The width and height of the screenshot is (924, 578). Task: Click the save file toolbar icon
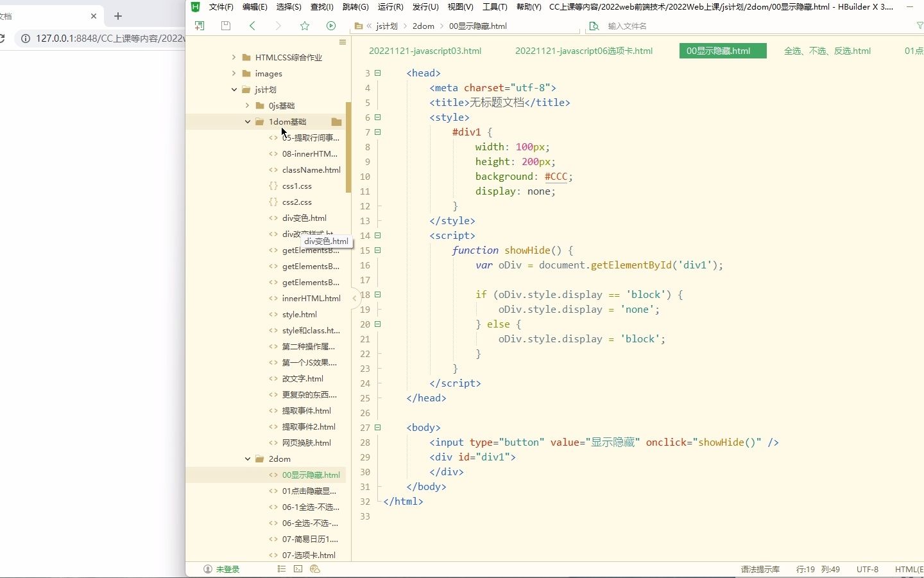click(x=226, y=26)
